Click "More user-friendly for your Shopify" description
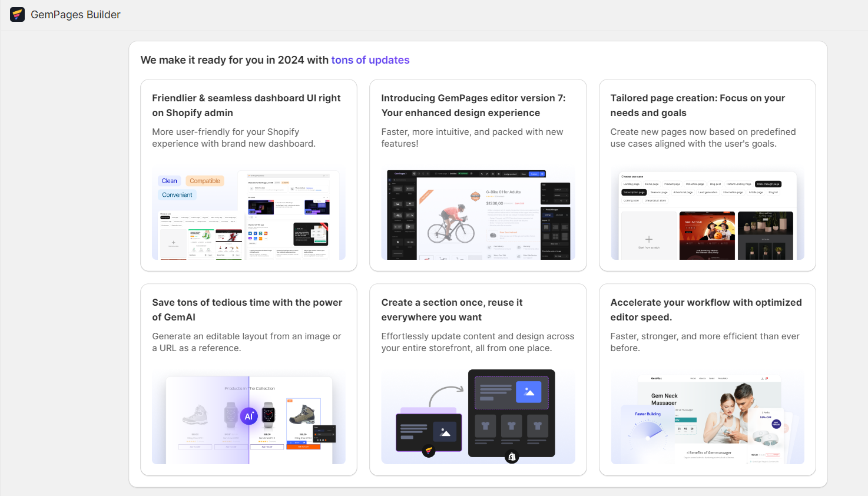868x496 pixels. click(234, 138)
